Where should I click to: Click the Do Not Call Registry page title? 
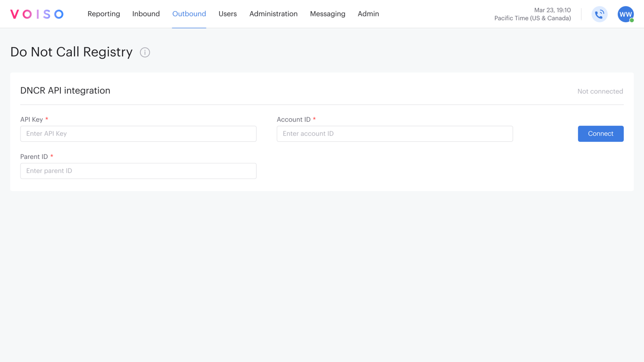click(70, 52)
